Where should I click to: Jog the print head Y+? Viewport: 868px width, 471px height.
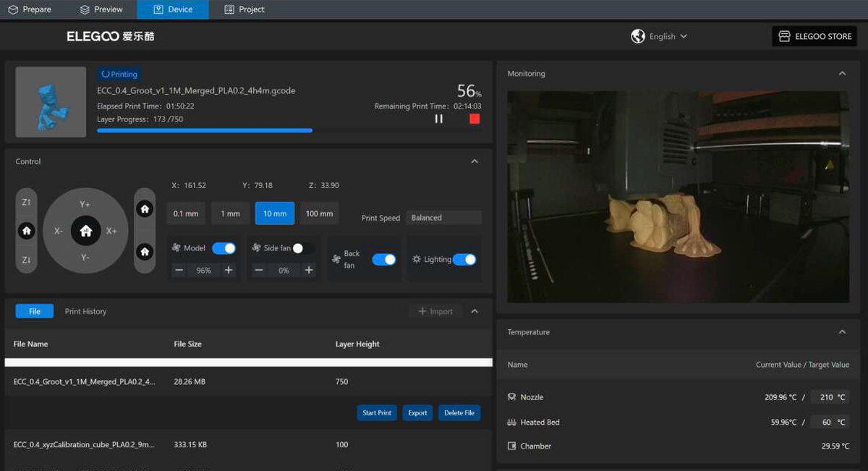[x=85, y=205]
